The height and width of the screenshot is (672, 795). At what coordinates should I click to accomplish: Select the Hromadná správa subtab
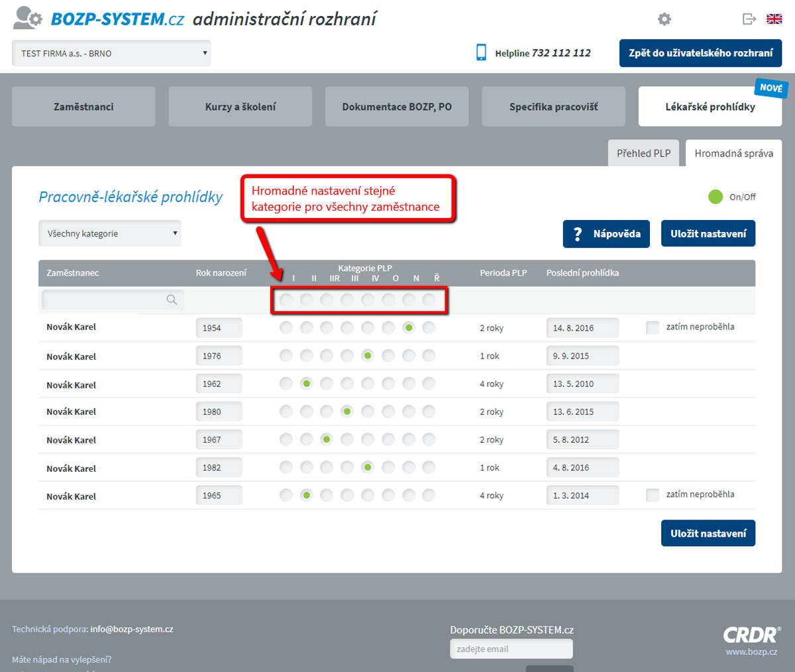pyautogui.click(x=734, y=153)
